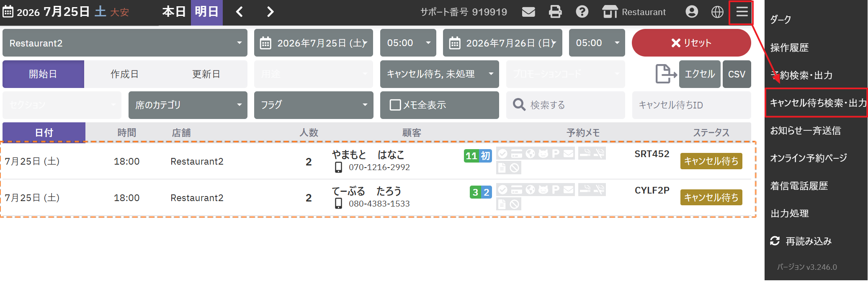Select キャンセル待ち検索・出力 menu item
Screen dimensions: 868x292
(x=816, y=103)
